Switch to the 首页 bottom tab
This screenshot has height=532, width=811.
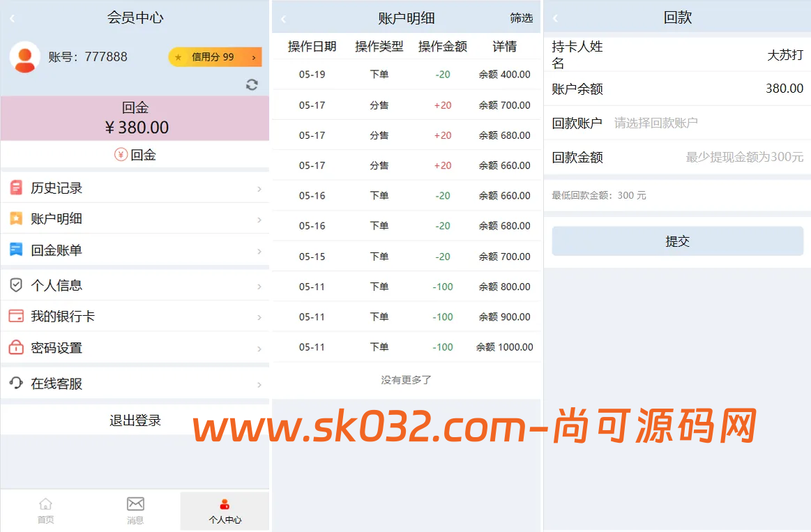click(x=45, y=511)
